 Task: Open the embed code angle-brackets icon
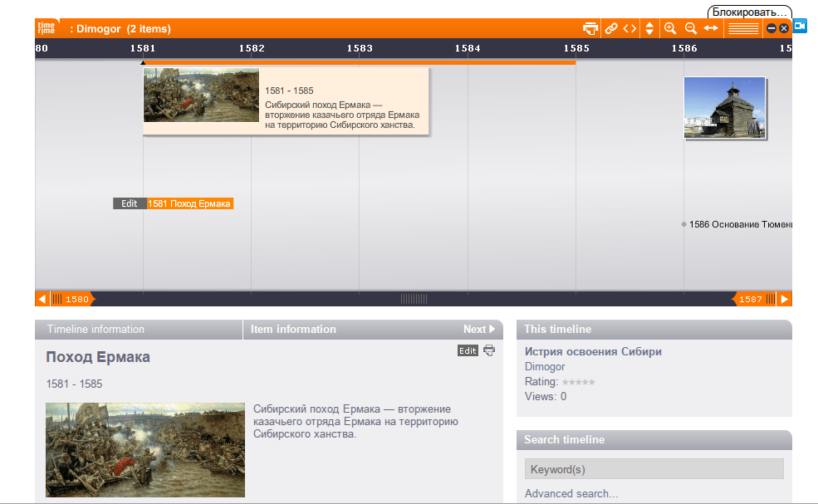[x=629, y=28]
